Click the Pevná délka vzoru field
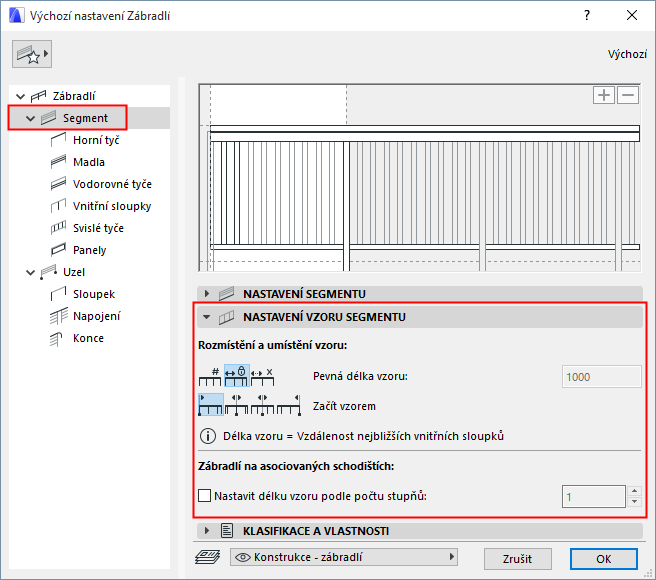The image size is (656, 580). tap(601, 377)
